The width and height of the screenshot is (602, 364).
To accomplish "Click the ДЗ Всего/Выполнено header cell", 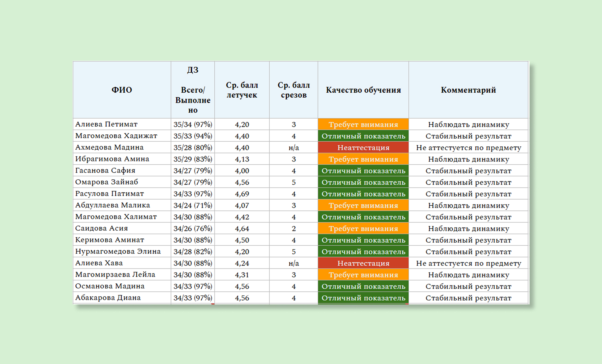I will point(193,90).
